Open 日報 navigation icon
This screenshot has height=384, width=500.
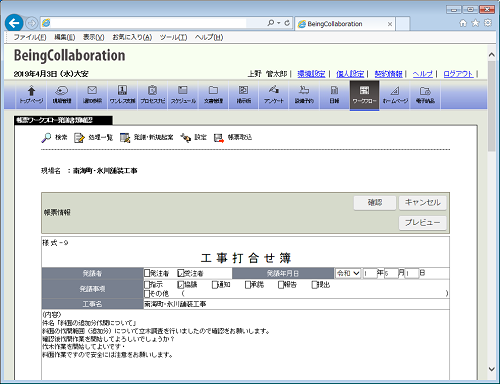click(334, 95)
